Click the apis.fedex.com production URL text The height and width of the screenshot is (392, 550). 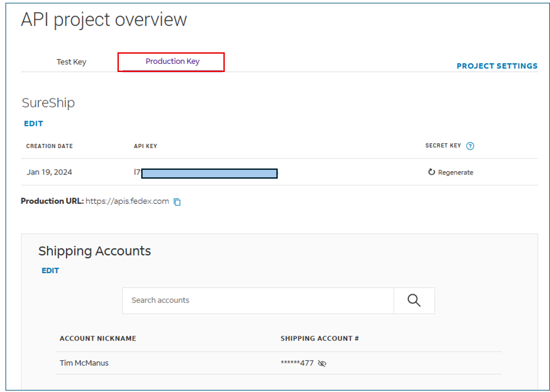point(127,201)
